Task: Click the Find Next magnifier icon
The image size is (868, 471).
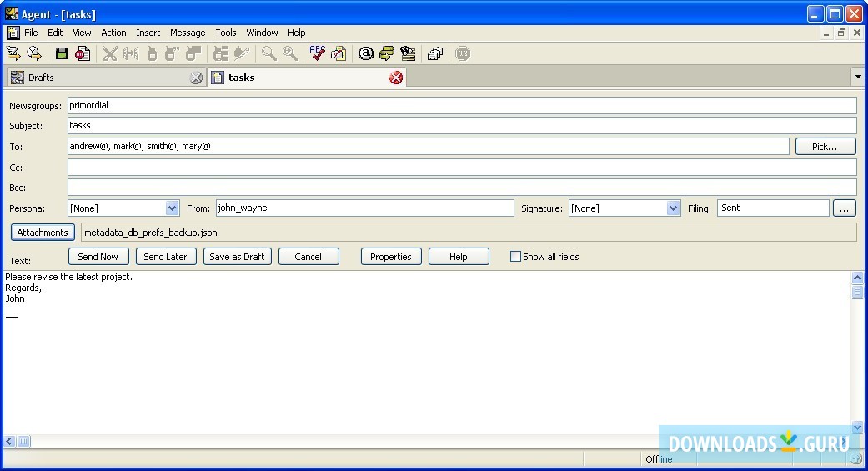Action: tap(289, 53)
